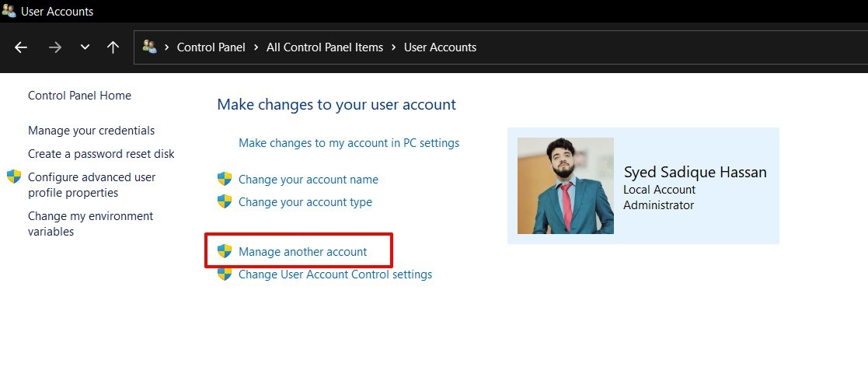The image size is (868, 367).
Task: Expand the chevron after Control Panel breadcrumb
Action: click(x=256, y=47)
